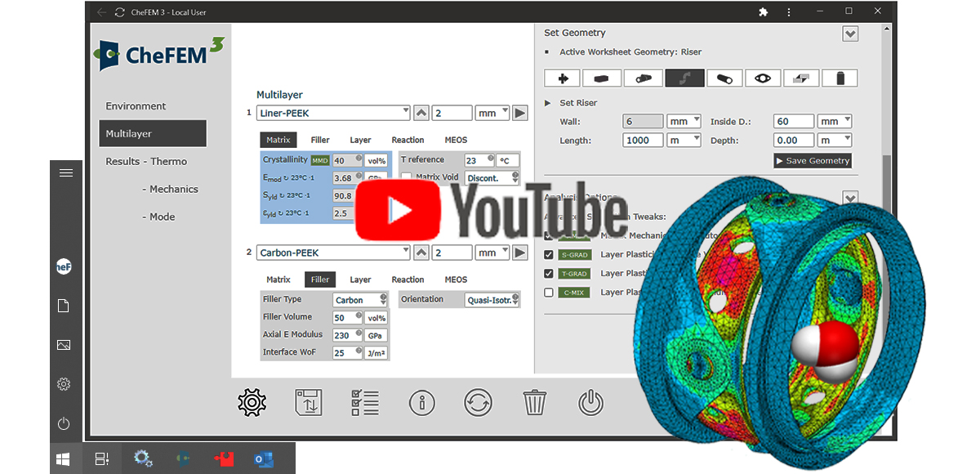Click the refresh icon in title bar

[120, 12]
